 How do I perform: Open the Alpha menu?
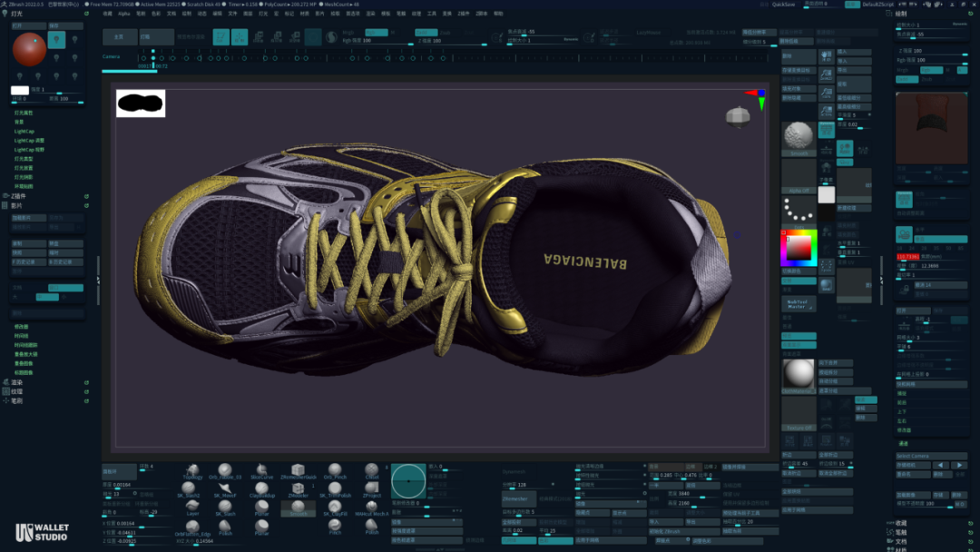[x=124, y=13]
